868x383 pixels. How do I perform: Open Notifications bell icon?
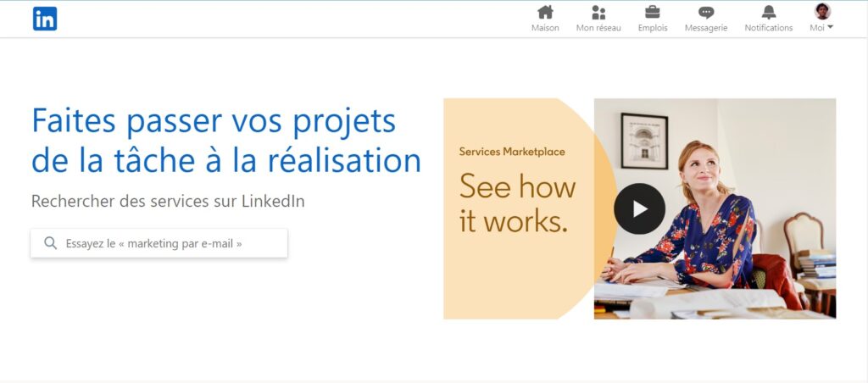coord(768,12)
